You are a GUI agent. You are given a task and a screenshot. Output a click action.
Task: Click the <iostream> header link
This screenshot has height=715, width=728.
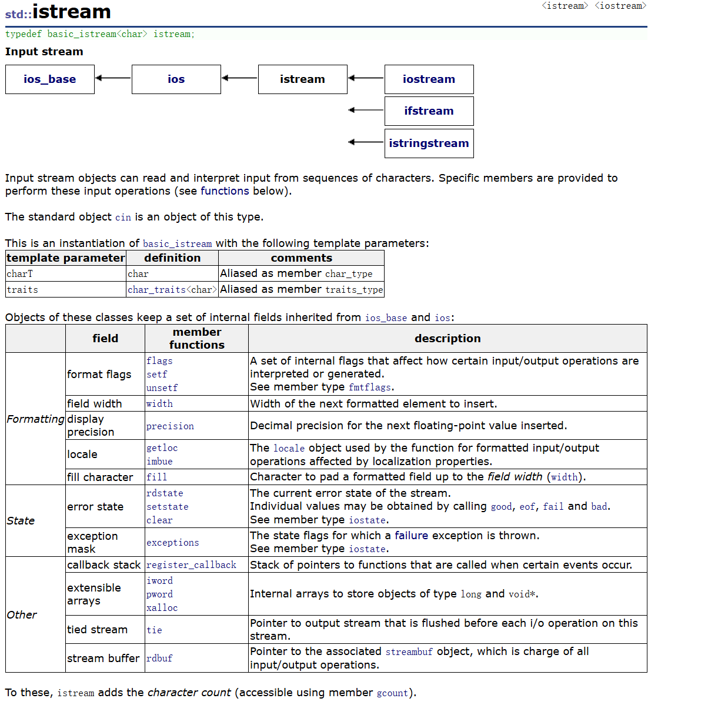click(620, 6)
